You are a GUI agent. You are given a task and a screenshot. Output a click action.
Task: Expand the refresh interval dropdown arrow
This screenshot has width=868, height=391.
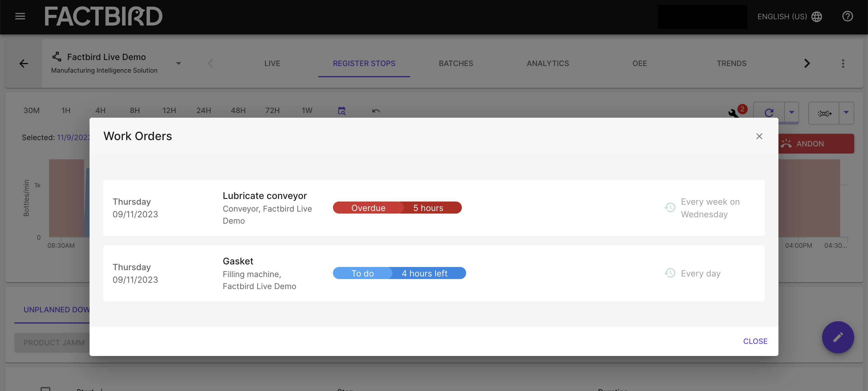click(792, 113)
